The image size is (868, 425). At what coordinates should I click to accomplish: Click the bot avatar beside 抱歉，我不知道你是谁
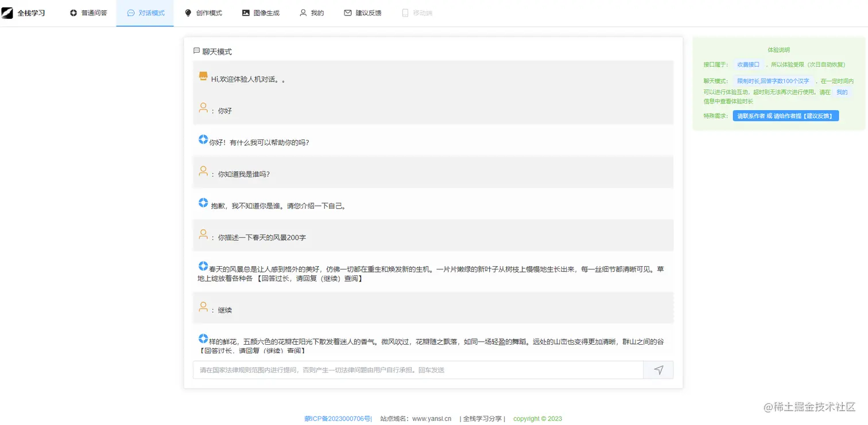click(203, 202)
